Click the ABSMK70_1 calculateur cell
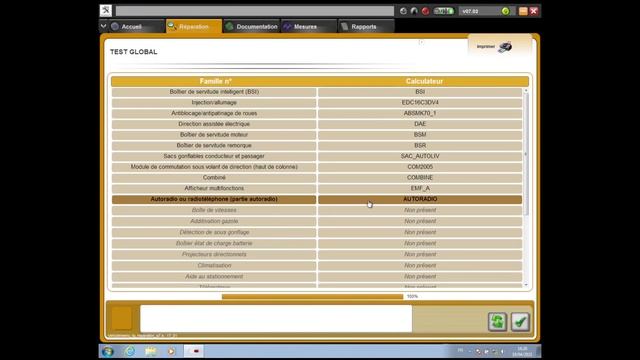 tap(420, 113)
